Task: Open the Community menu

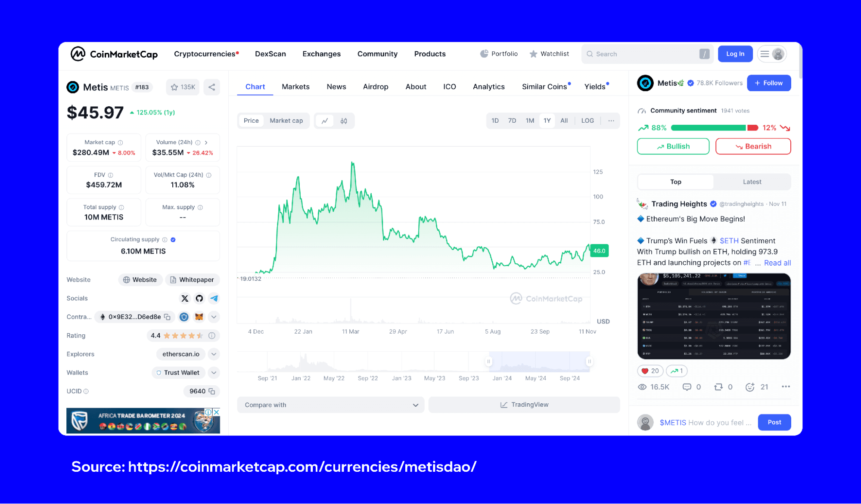Action: click(377, 54)
